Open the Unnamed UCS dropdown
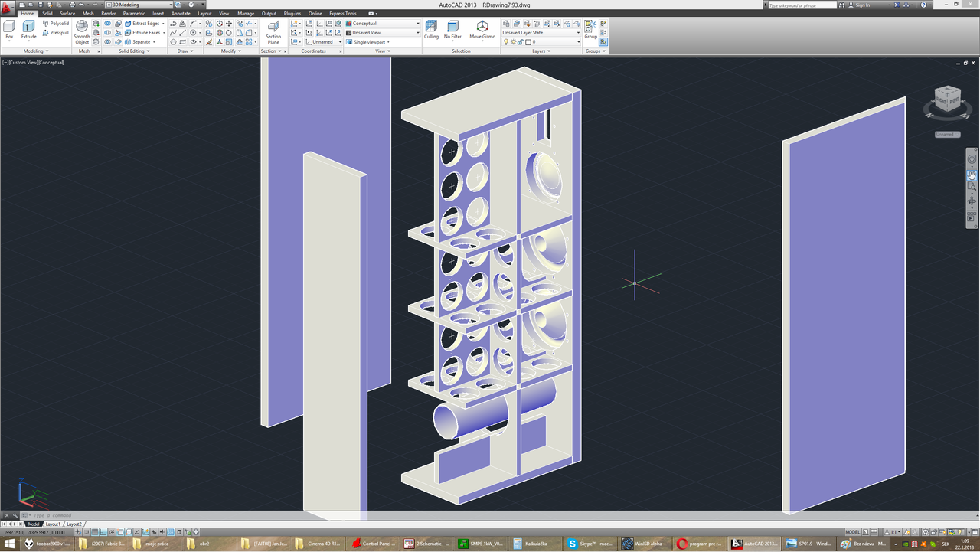Screen dimensions: 980x552 click(x=323, y=42)
